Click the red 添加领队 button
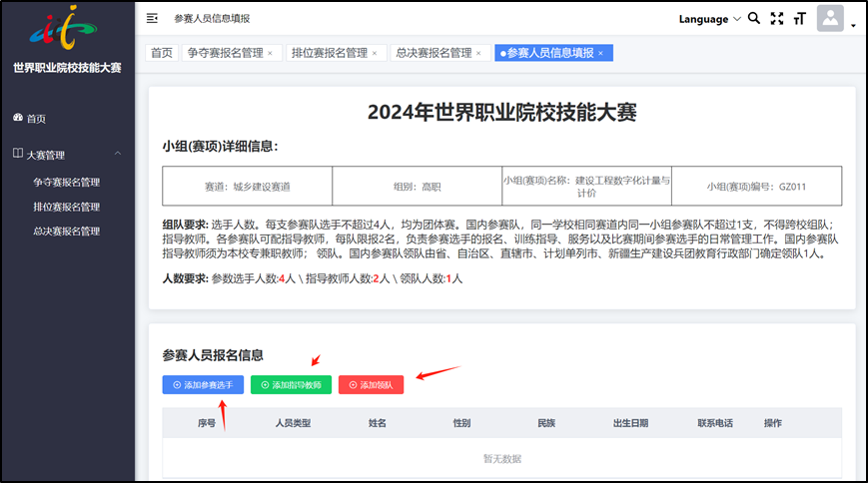This screenshot has width=868, height=483. [371, 384]
